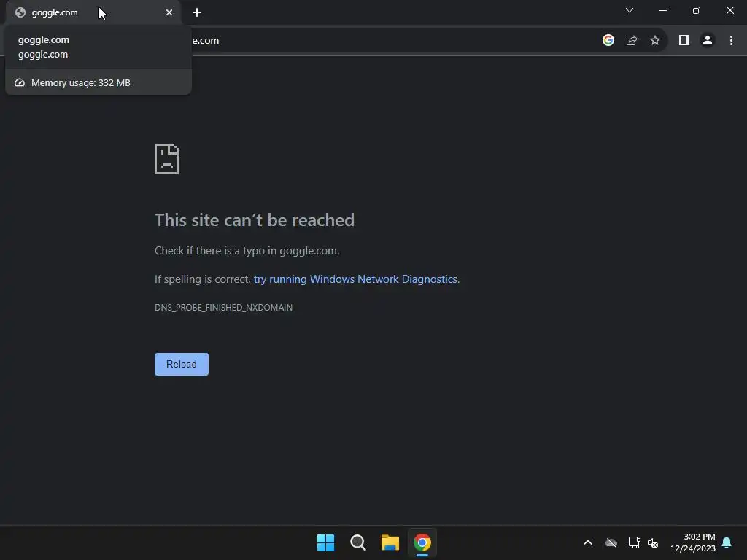
Task: Open taskbar Search
Action: point(357,542)
